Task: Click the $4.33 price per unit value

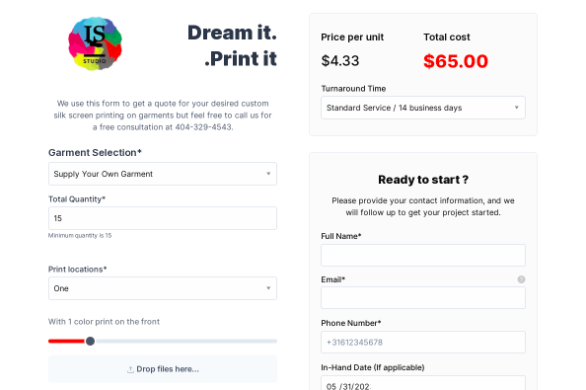Action: tap(340, 61)
